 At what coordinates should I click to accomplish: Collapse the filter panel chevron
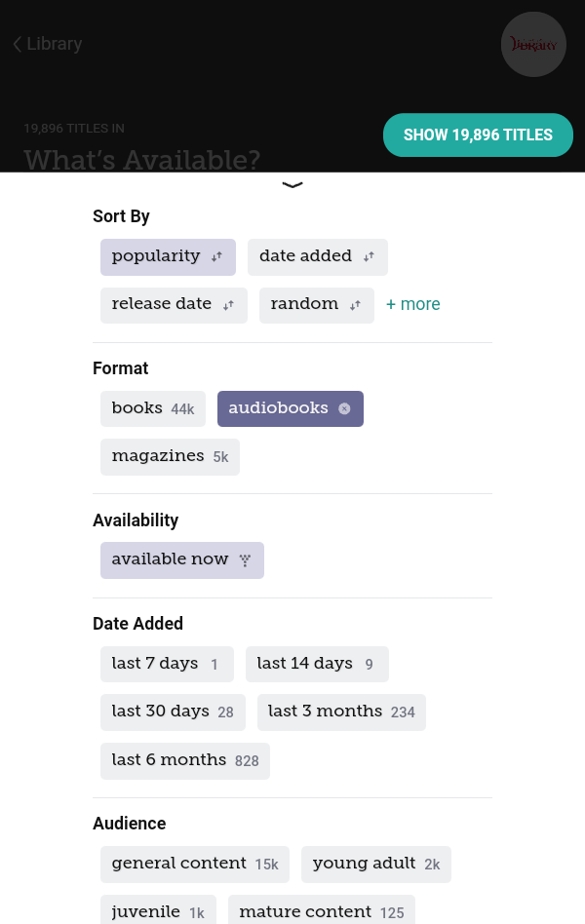point(292,184)
